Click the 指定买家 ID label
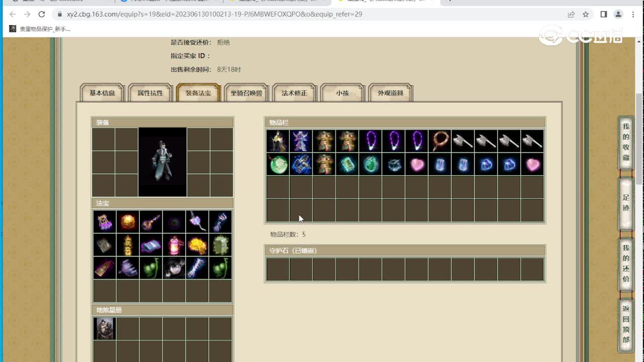The width and height of the screenshot is (644, 362). [x=190, y=56]
